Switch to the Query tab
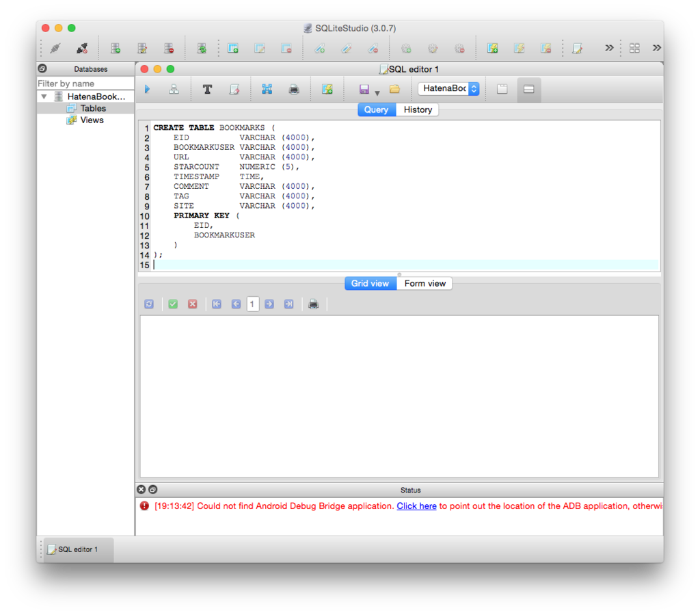The height and width of the screenshot is (615, 700). pyautogui.click(x=377, y=110)
